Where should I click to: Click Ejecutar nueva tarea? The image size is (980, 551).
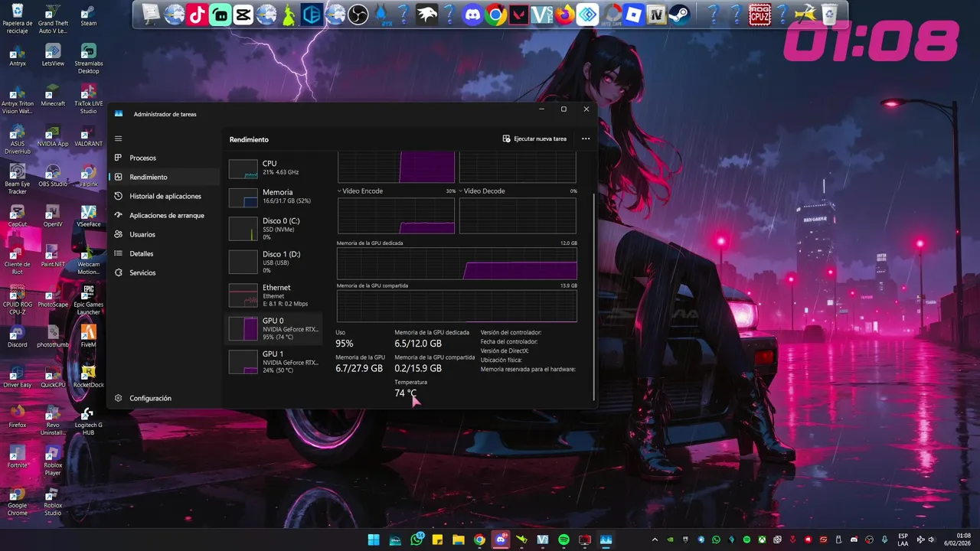click(534, 139)
